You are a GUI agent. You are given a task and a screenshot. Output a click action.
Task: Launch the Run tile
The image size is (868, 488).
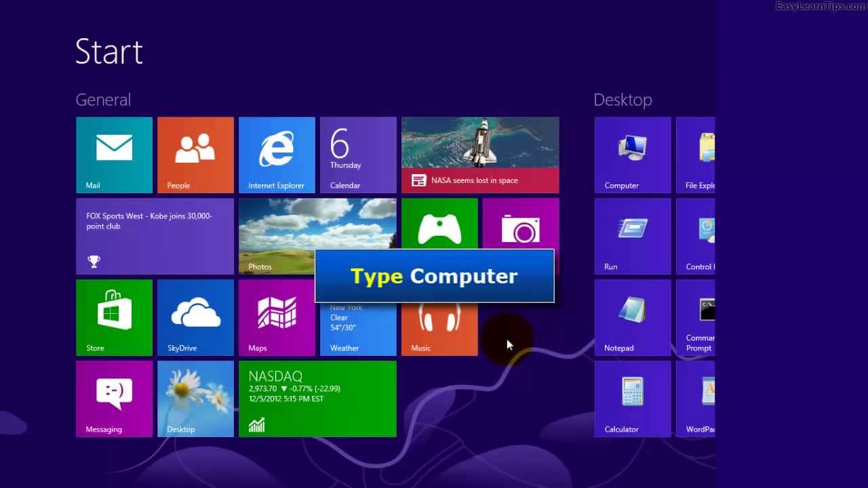(632, 236)
